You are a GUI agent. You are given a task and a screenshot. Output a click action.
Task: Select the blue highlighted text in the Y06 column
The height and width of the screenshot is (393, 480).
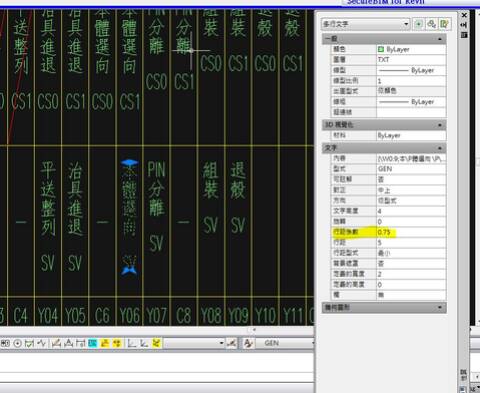[x=129, y=217]
